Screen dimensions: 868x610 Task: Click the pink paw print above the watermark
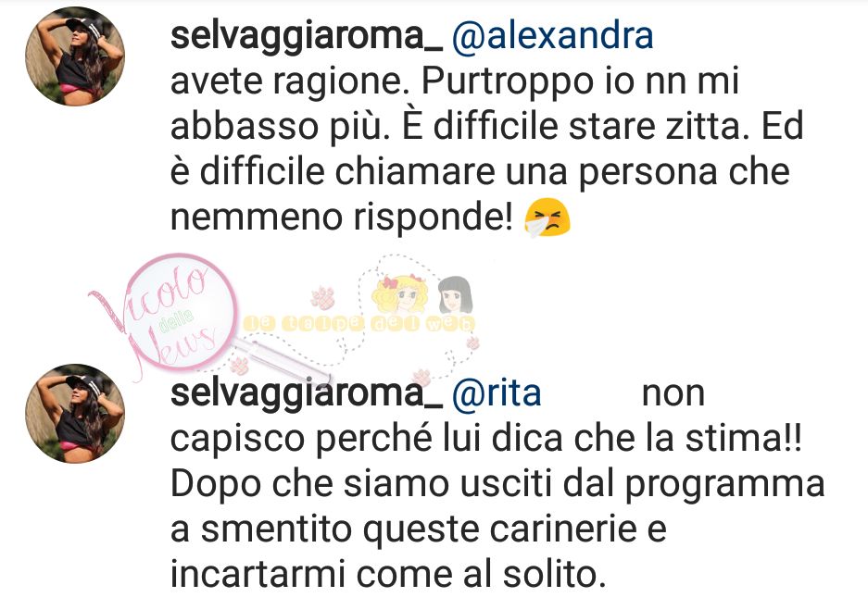[322, 298]
